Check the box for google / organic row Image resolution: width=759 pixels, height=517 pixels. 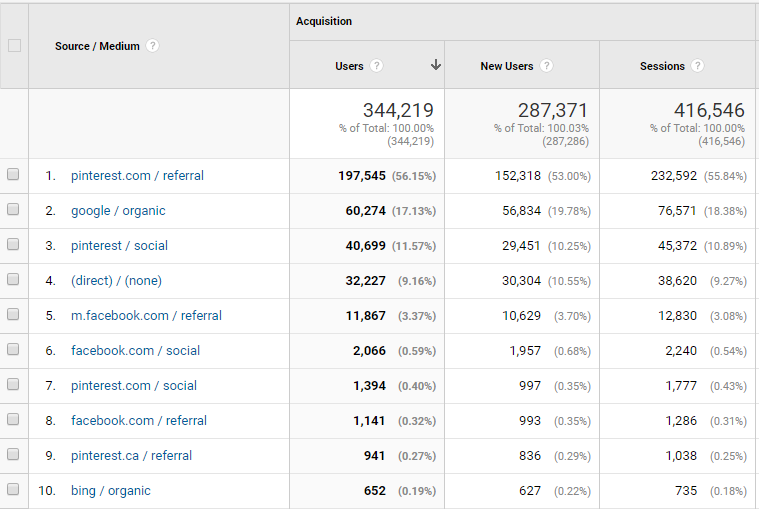13,209
